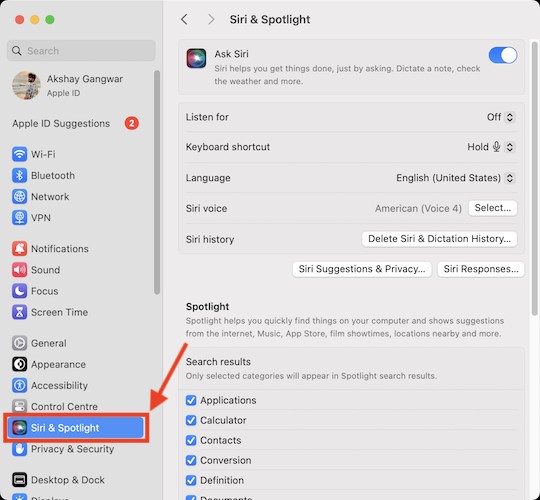Click the Ask Siri app icon

point(196,58)
